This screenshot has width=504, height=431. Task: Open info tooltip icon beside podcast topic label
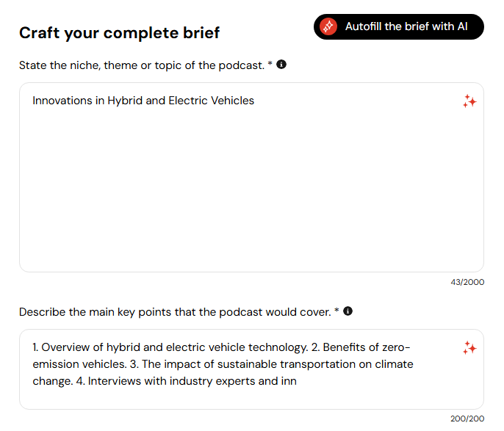[x=281, y=64]
